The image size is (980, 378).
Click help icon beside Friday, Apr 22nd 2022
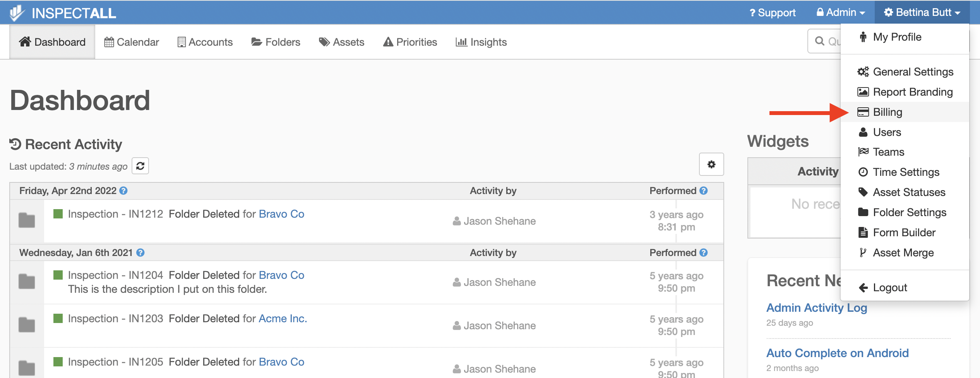(123, 191)
